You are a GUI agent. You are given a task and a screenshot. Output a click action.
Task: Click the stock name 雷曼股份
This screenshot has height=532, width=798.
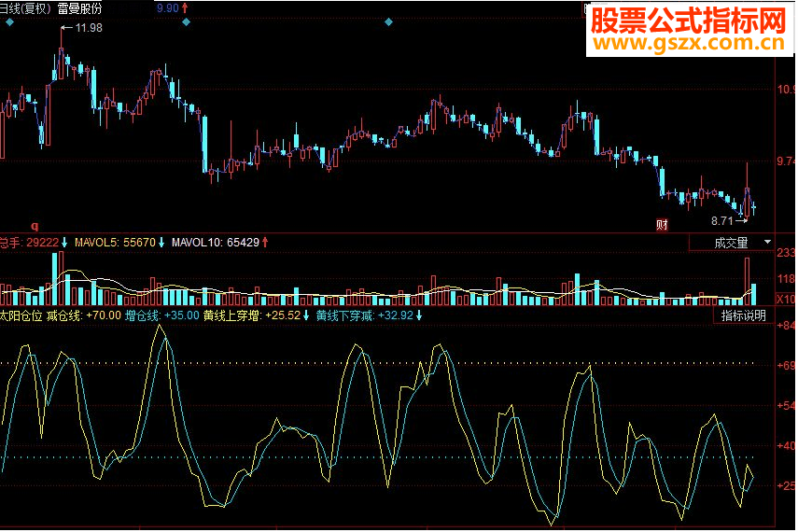(80, 8)
